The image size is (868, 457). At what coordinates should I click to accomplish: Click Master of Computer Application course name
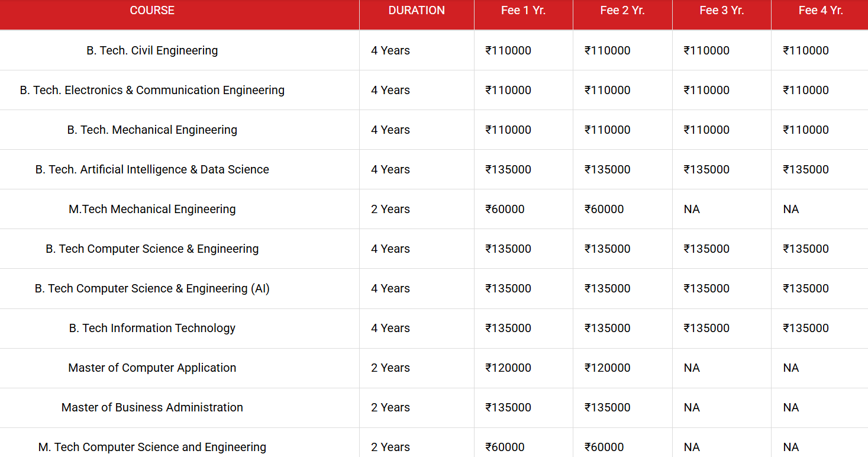(x=152, y=368)
